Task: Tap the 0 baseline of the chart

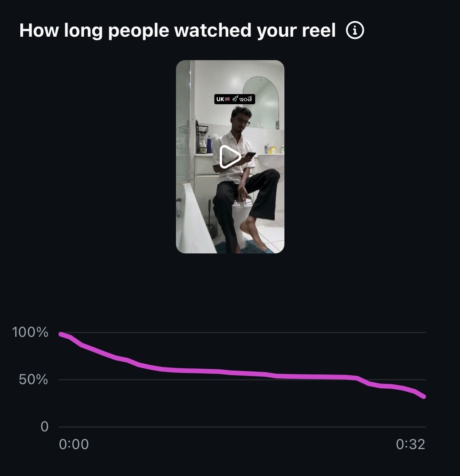Action: pyautogui.click(x=242, y=427)
